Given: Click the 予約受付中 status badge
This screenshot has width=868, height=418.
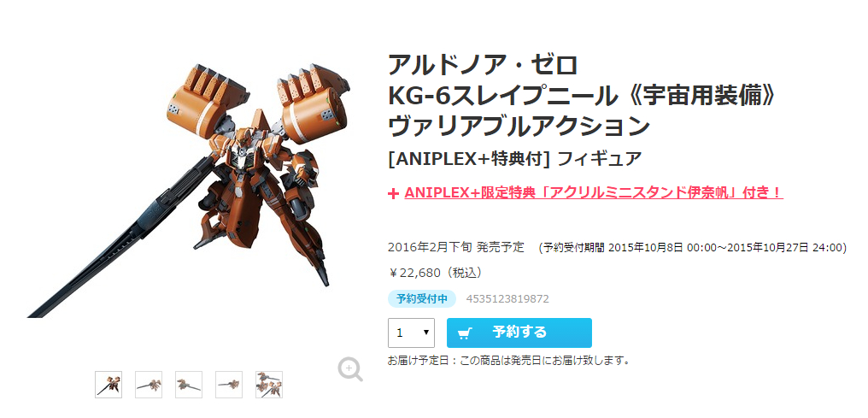Looking at the screenshot, I should pyautogui.click(x=422, y=299).
